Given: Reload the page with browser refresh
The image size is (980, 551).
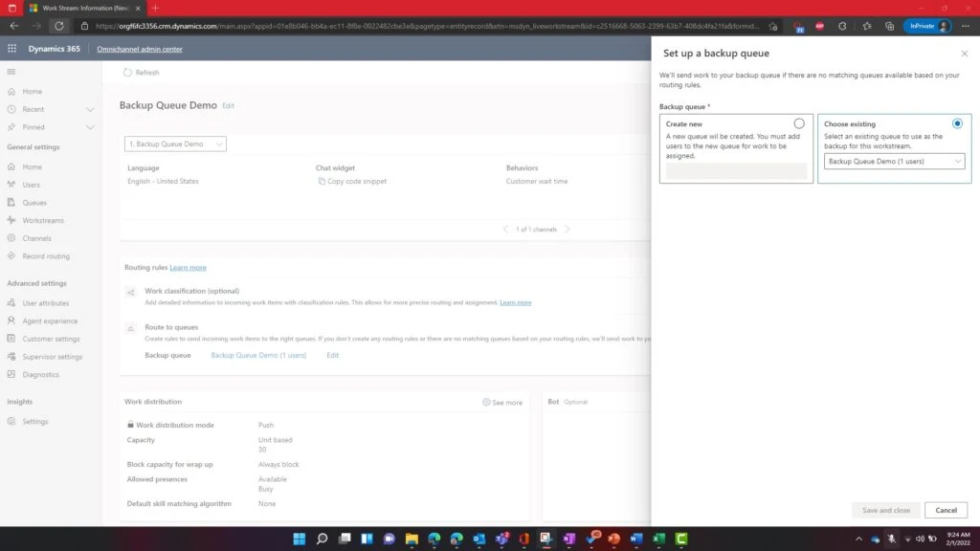Looking at the screenshot, I should point(58,26).
